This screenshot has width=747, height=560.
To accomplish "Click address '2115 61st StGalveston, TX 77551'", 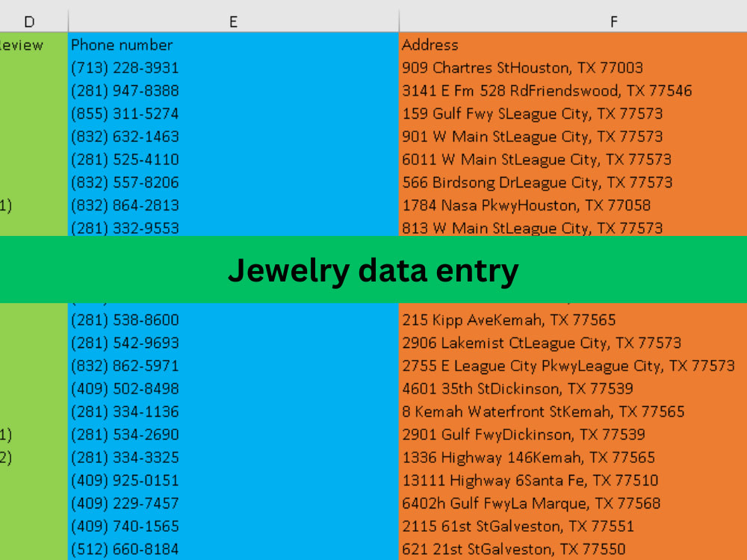I will [518, 526].
